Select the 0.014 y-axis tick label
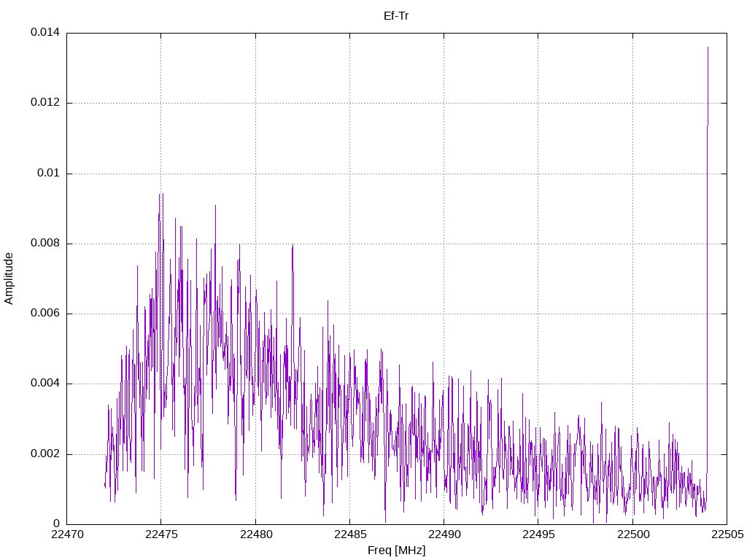Screen dimensions: 747x560 [45, 32]
